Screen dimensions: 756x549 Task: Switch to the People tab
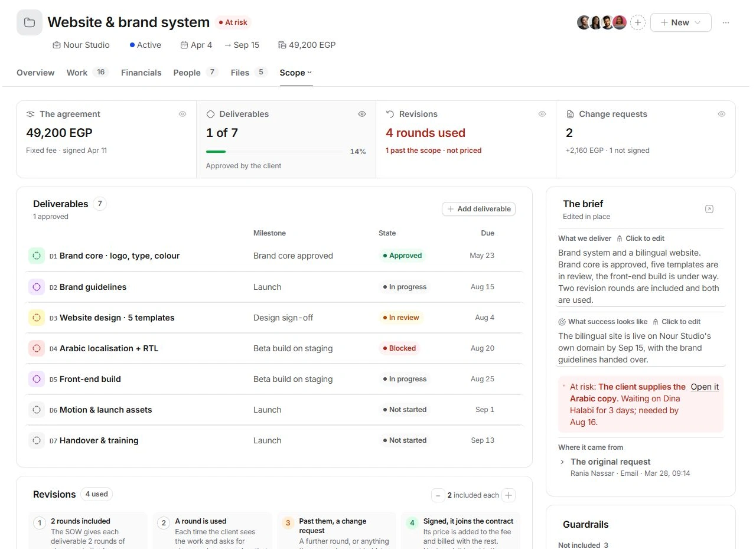pyautogui.click(x=196, y=73)
